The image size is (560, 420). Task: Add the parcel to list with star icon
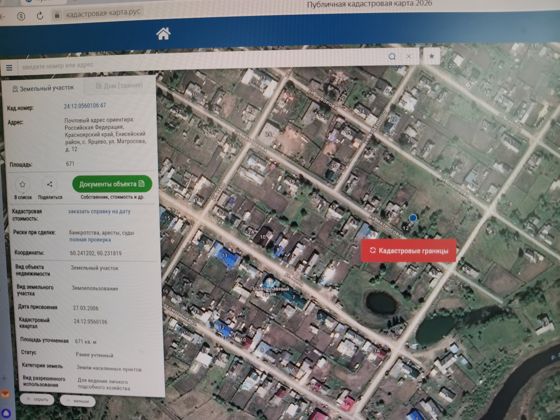coord(22,185)
